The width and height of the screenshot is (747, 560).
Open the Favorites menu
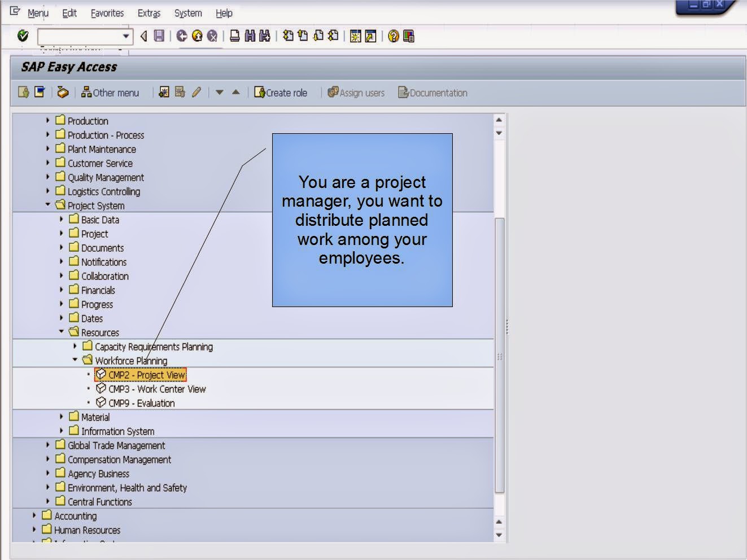(107, 13)
